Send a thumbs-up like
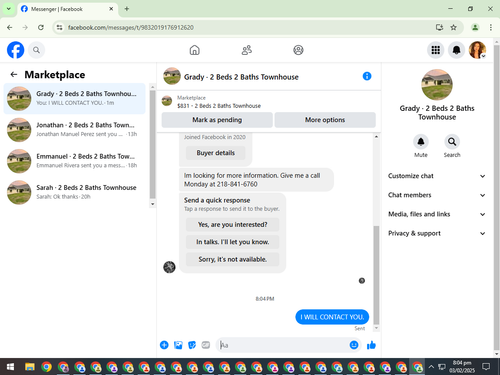This screenshot has height=375, width=500. pos(371,345)
